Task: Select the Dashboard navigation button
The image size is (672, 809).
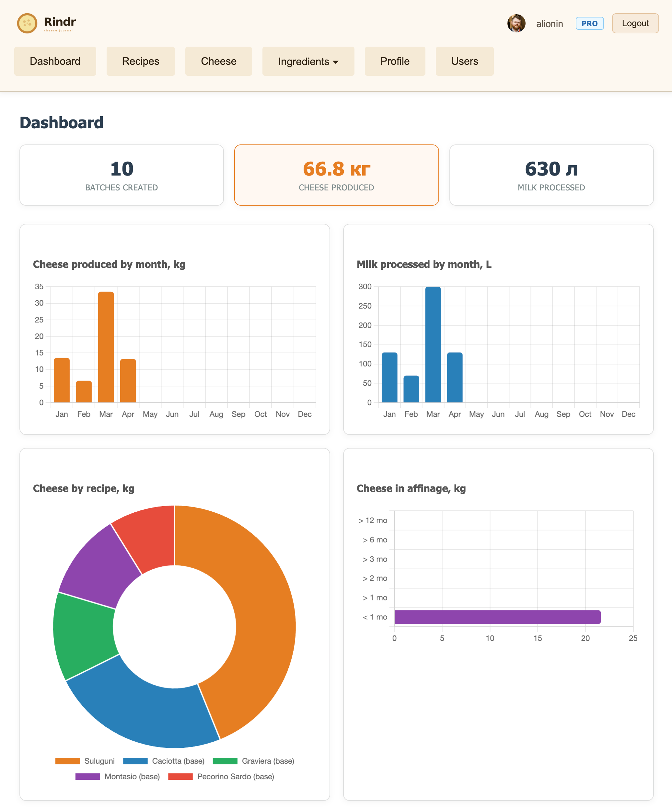Action: [55, 61]
